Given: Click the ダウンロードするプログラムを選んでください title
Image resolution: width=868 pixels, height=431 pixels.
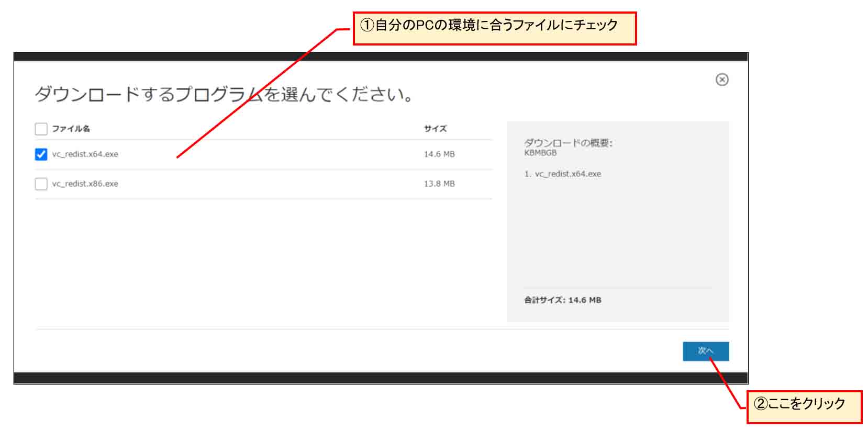Looking at the screenshot, I should pyautogui.click(x=224, y=95).
